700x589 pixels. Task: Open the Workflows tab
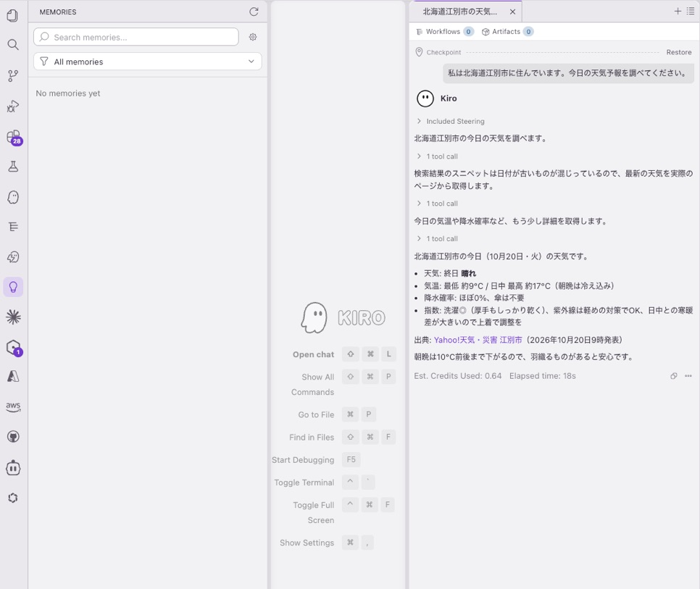tap(444, 32)
